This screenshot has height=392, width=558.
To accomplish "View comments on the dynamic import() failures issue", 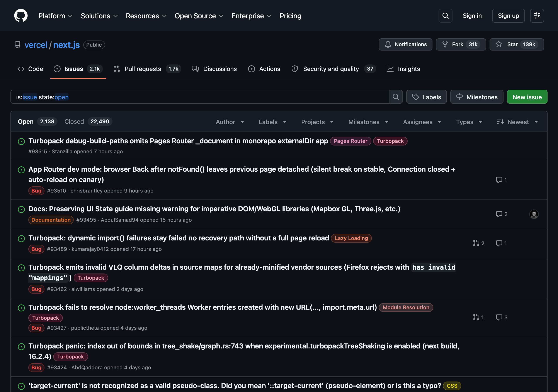I will [501, 243].
